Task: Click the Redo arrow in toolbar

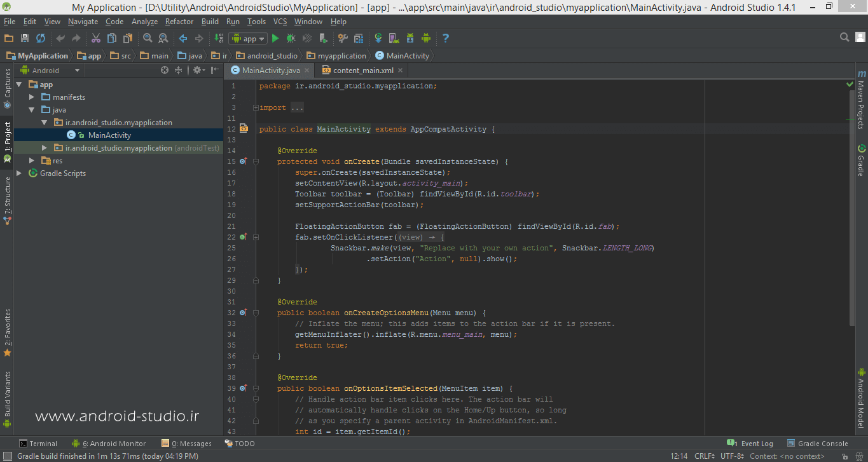Action: click(76, 38)
